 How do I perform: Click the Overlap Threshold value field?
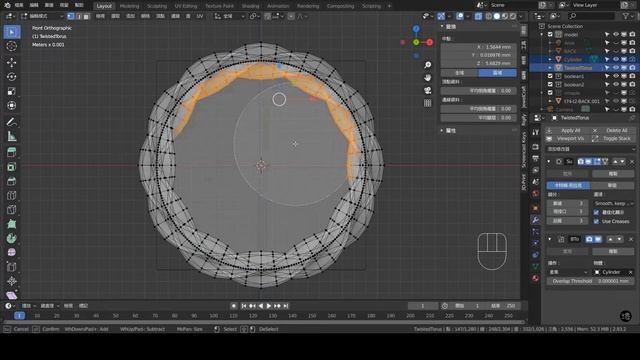[590, 281]
